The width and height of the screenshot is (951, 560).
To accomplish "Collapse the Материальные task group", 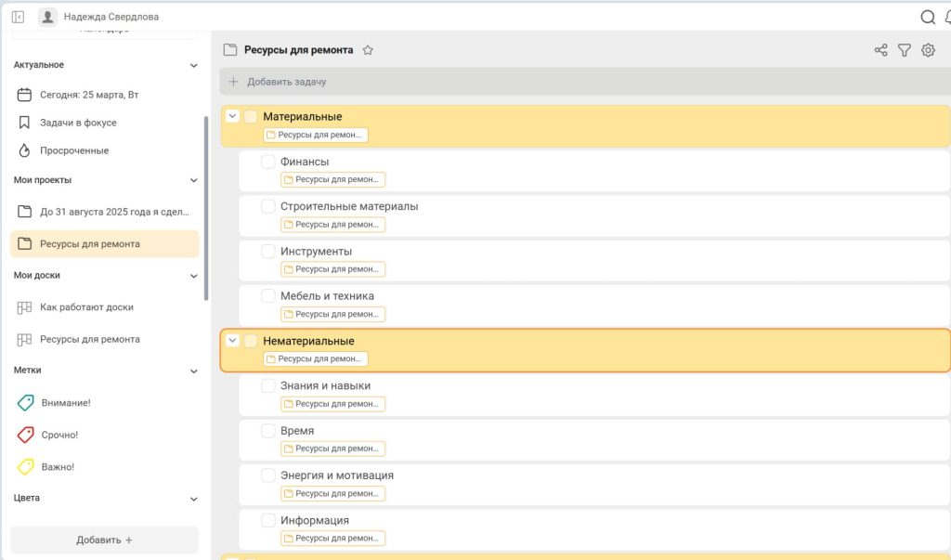I will [233, 116].
